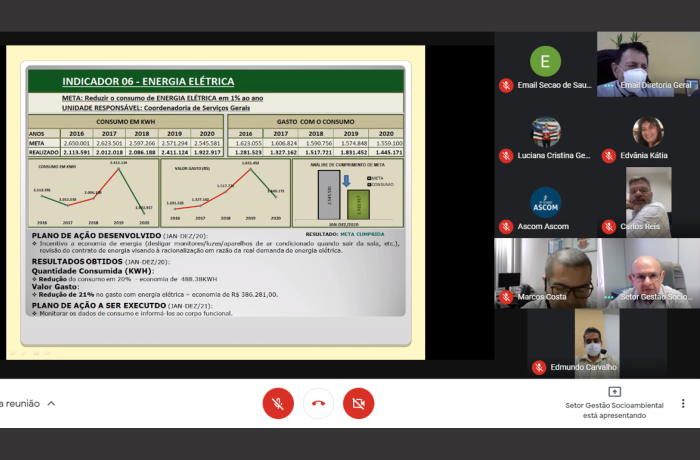This screenshot has height=460, width=700.
Task: Select Edvânia Kátia participant avatar
Action: (648, 132)
